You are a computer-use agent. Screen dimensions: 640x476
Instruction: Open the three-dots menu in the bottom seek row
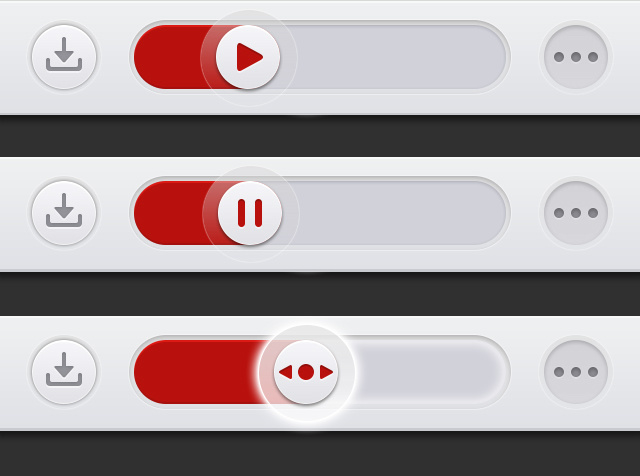point(576,372)
